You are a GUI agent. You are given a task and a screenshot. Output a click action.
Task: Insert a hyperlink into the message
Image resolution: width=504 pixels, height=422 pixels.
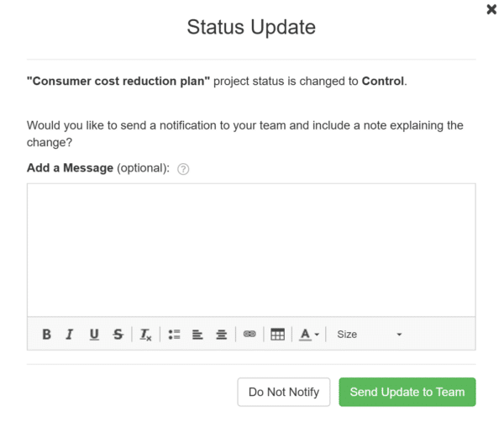(249, 335)
